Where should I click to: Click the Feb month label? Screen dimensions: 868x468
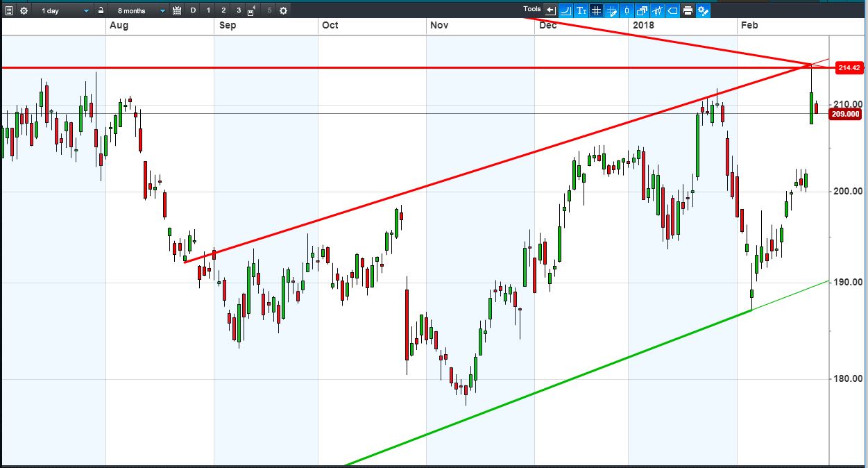point(749,25)
